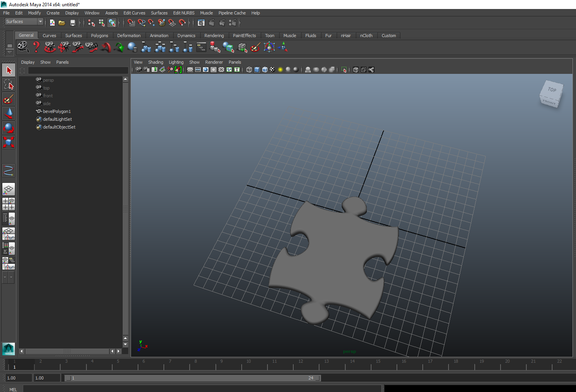Image resolution: width=576 pixels, height=392 pixels.
Task: Click the Open Scene folder icon
Action: [62, 23]
